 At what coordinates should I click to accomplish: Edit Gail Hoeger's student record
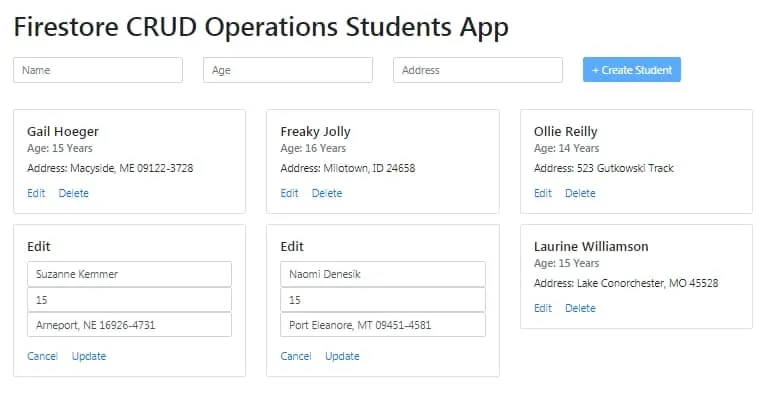[36, 193]
